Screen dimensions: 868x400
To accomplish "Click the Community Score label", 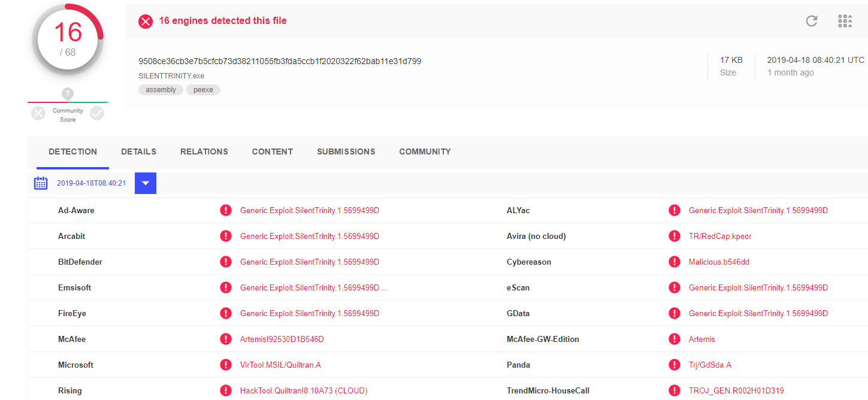I will pos(68,115).
